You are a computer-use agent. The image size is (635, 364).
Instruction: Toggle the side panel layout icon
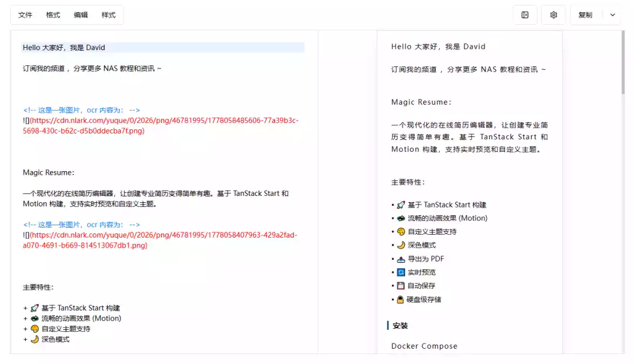tap(525, 15)
